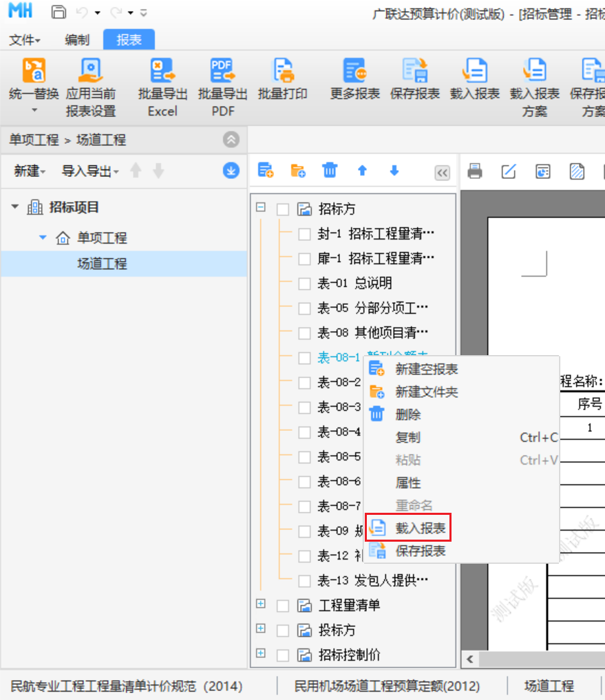Switch to the 编制 tab

click(76, 40)
